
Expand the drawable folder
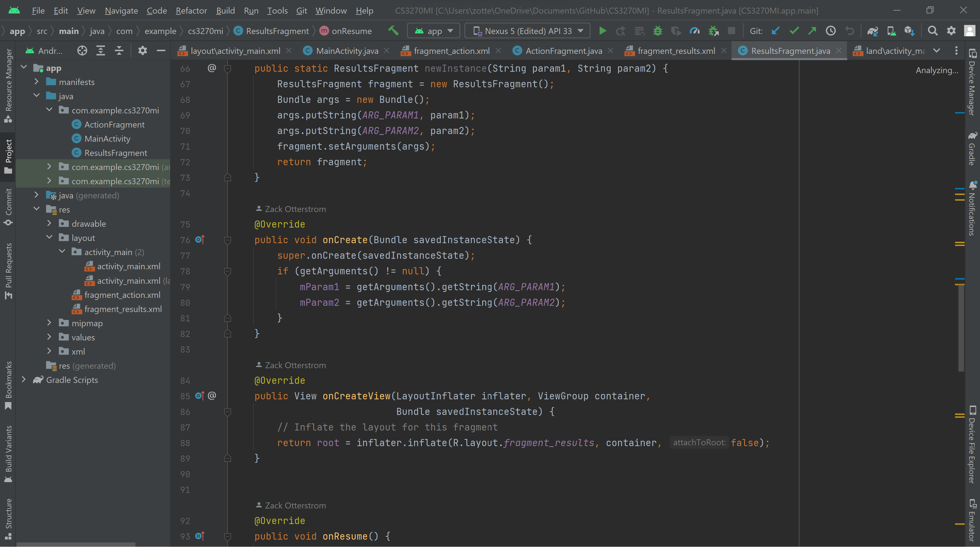point(49,224)
